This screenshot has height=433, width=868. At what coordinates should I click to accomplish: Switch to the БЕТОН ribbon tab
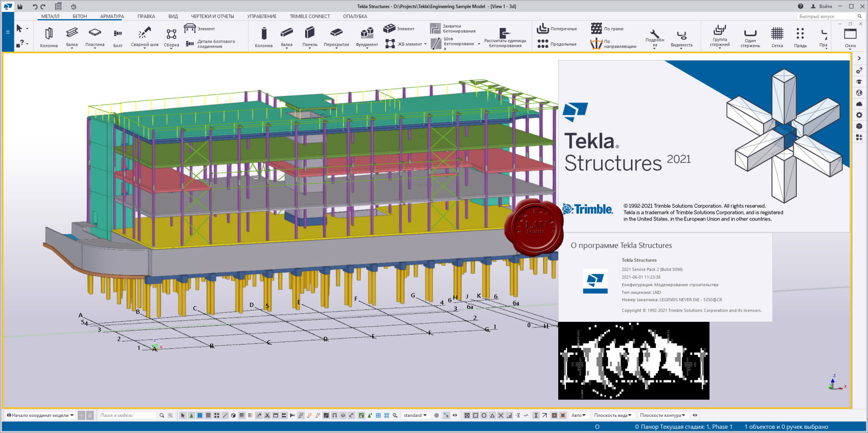click(x=80, y=17)
